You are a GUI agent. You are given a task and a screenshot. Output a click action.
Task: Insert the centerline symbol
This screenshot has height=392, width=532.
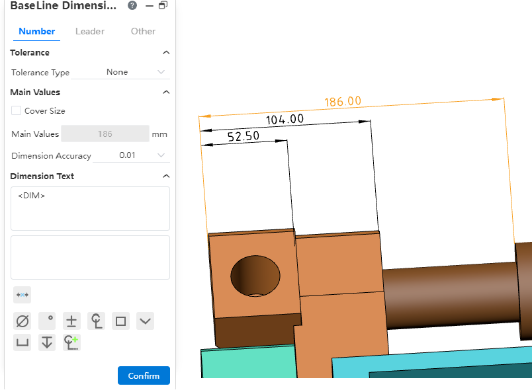coord(96,321)
